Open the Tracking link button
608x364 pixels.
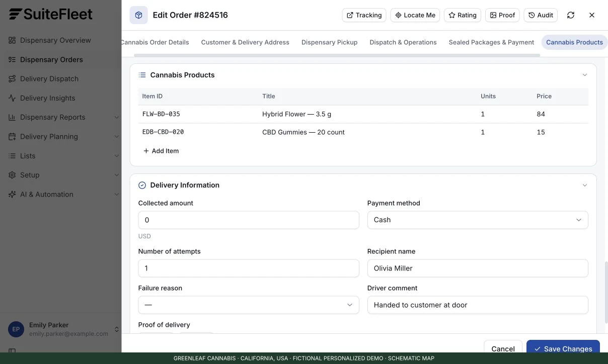click(364, 15)
